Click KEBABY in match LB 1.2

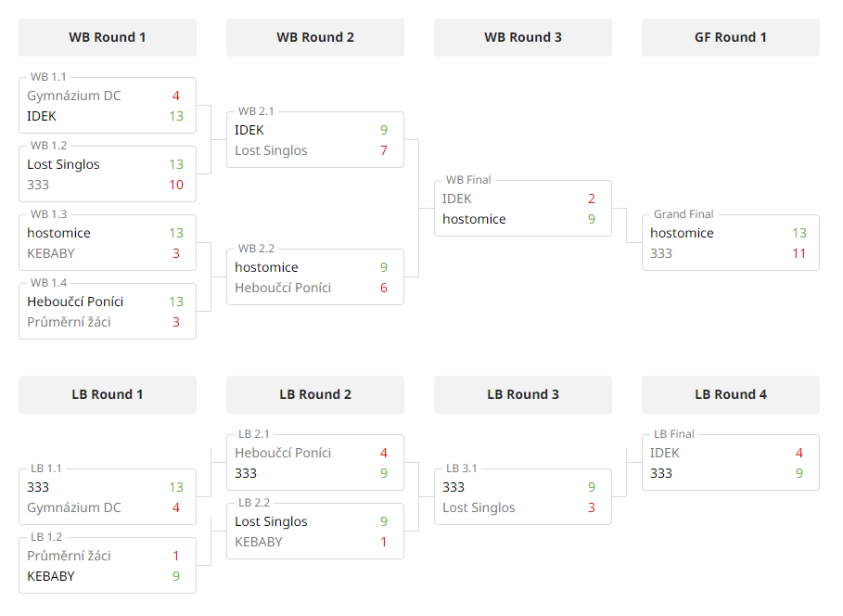coord(51,576)
